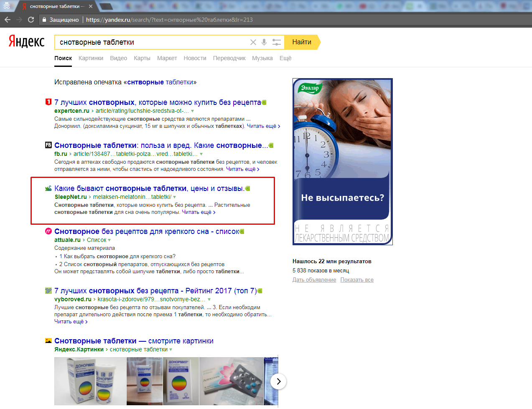Click the fb.ru domain link

61,154
